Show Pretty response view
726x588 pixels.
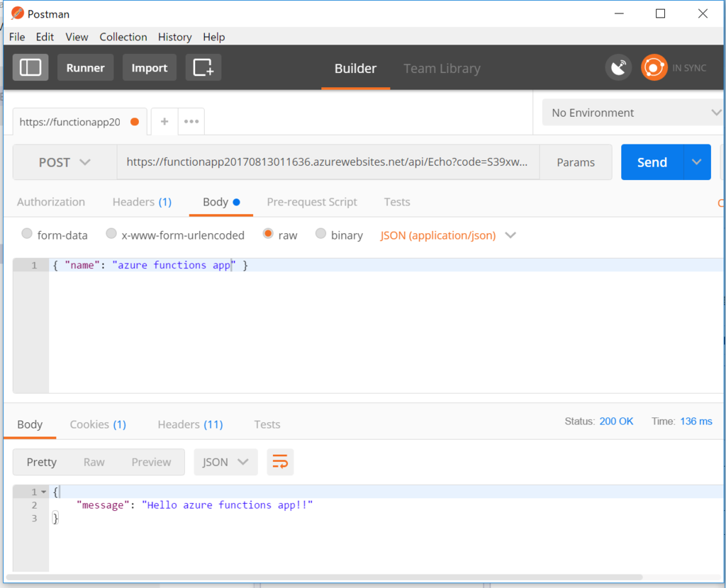pyautogui.click(x=42, y=462)
